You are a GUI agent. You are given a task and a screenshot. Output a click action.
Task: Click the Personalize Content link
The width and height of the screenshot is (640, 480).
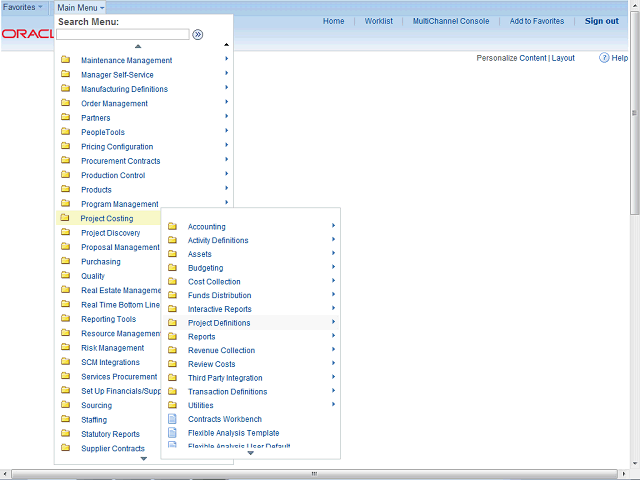[x=511, y=58]
